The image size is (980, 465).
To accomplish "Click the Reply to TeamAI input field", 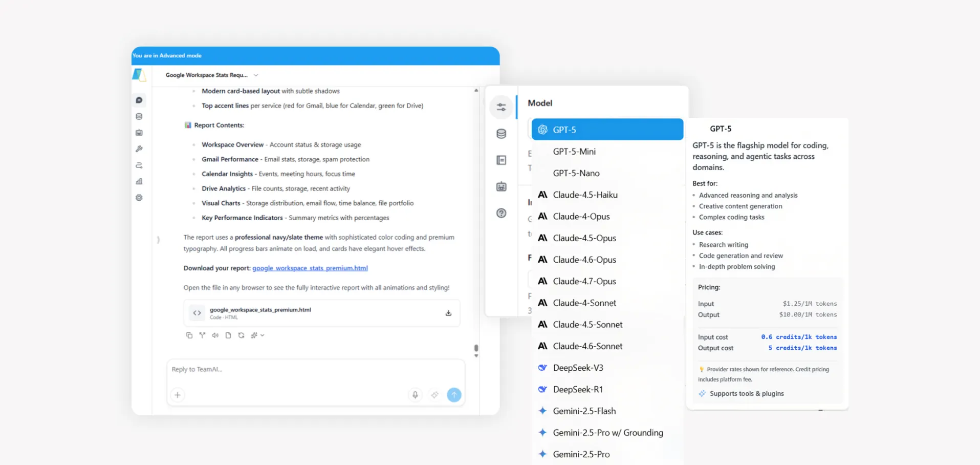I will (x=316, y=369).
